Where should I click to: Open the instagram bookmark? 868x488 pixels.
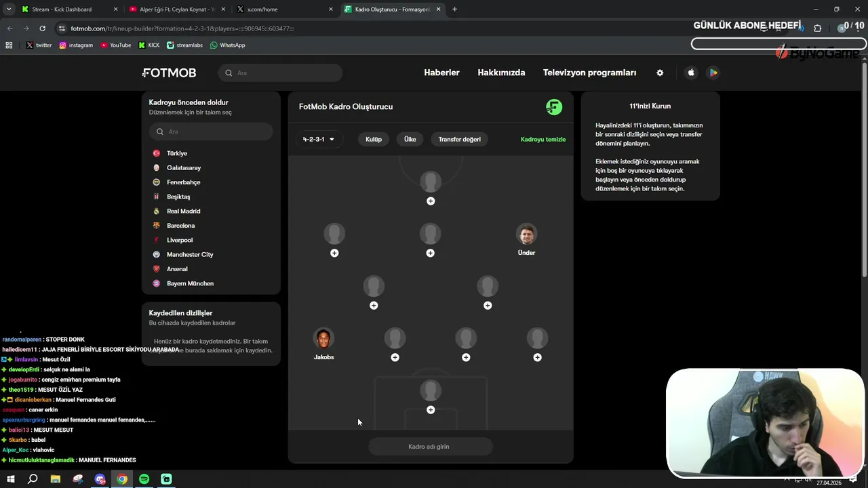[x=76, y=45]
